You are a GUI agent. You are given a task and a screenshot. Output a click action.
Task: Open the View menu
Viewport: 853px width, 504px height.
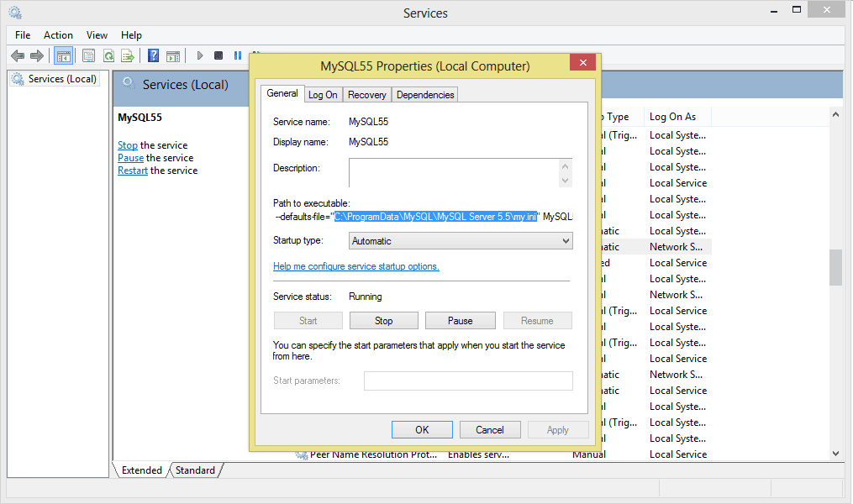click(97, 35)
